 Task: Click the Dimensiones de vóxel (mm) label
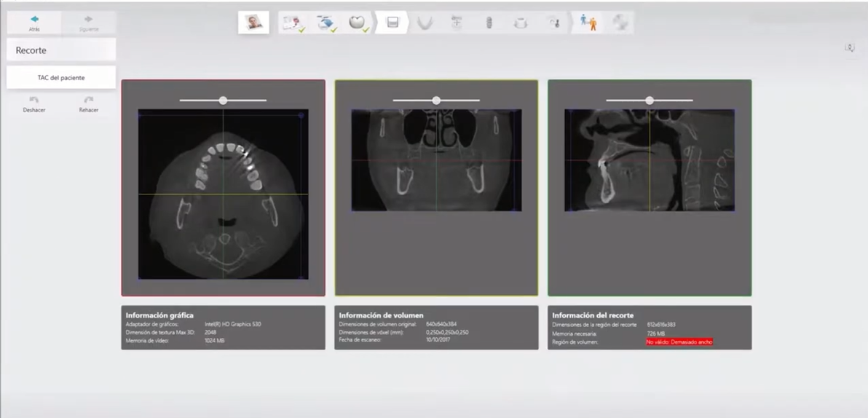pos(371,332)
